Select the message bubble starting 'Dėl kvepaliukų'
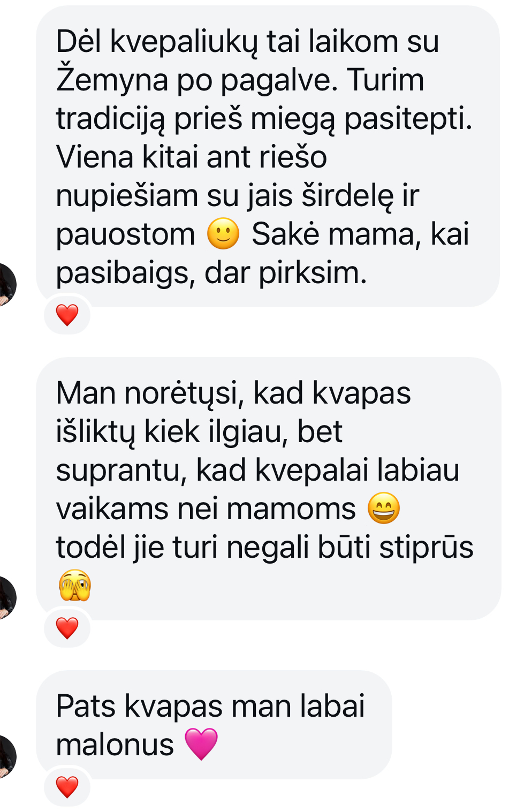The width and height of the screenshot is (509, 812). coord(268,156)
